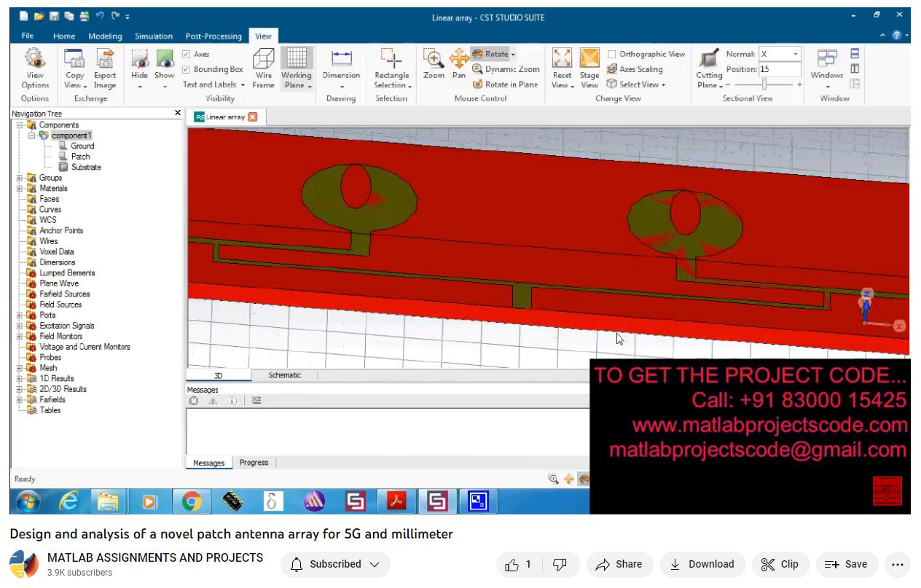Screen dimensions: 921x588
Task: Expand the 1D Results tree node
Action: [x=19, y=379]
